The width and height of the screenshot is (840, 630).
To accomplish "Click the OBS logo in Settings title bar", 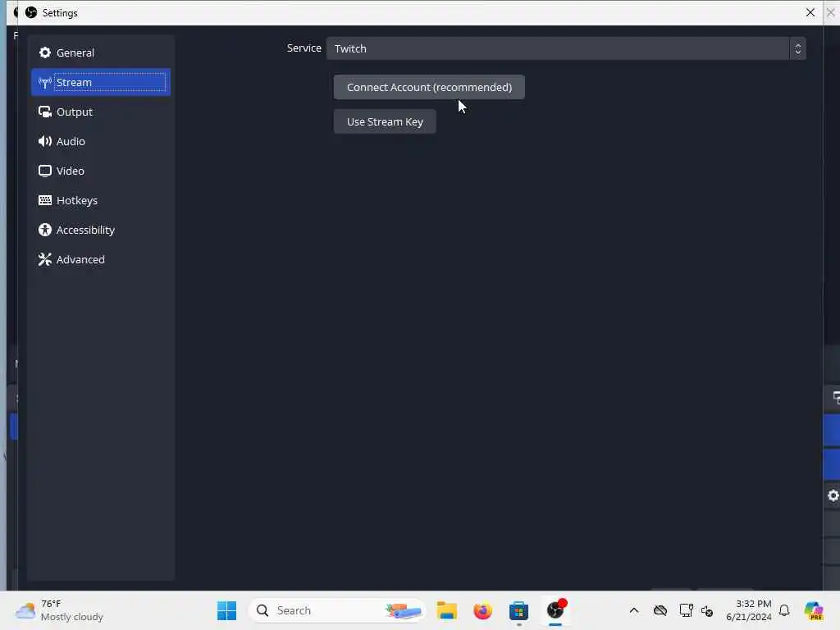I will pyautogui.click(x=32, y=12).
